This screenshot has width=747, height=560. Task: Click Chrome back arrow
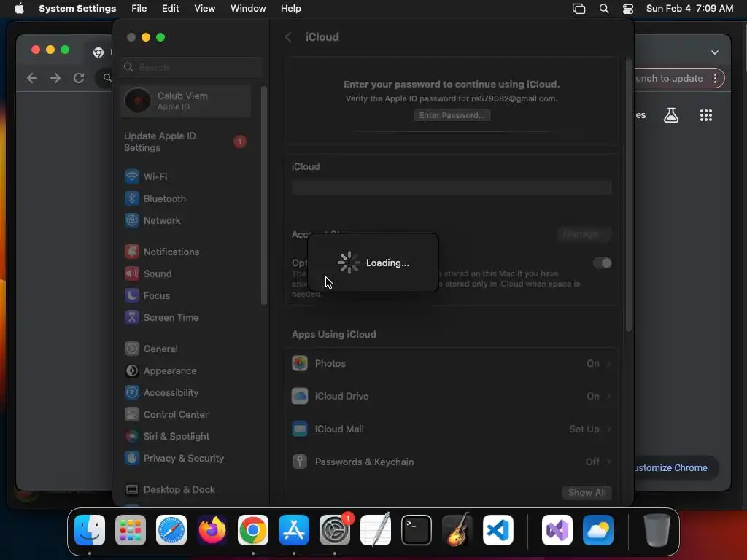[32, 77]
